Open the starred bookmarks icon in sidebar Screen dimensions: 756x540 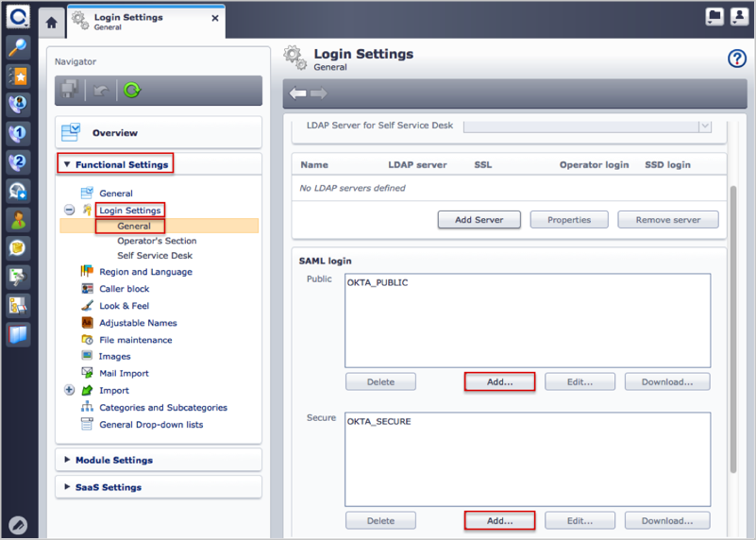click(x=18, y=76)
